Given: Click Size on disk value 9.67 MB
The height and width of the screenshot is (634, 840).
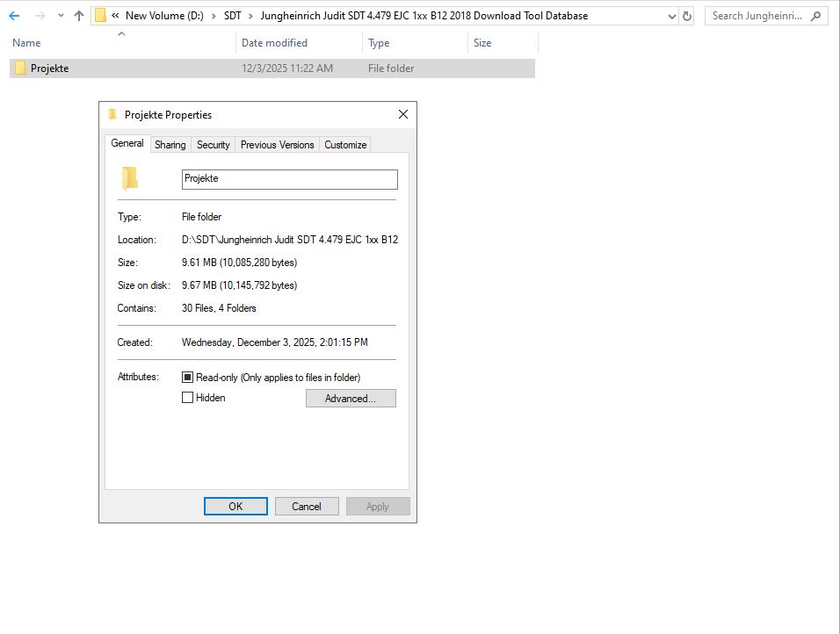Looking at the screenshot, I should click(x=240, y=285).
